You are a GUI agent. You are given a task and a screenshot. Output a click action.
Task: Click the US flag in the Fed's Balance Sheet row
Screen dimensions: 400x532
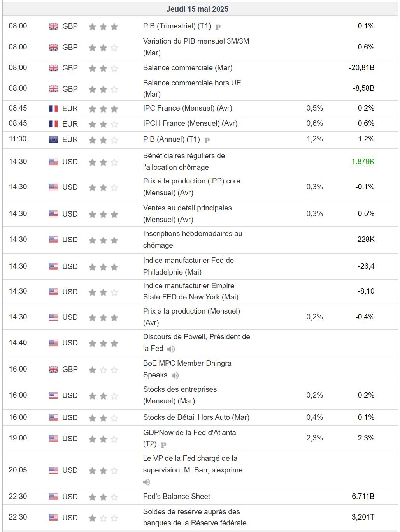(x=53, y=497)
